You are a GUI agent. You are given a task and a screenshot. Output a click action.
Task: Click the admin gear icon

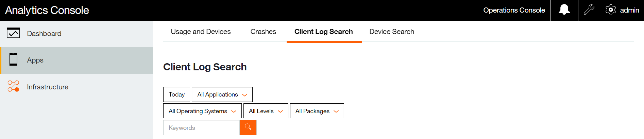pyautogui.click(x=611, y=10)
